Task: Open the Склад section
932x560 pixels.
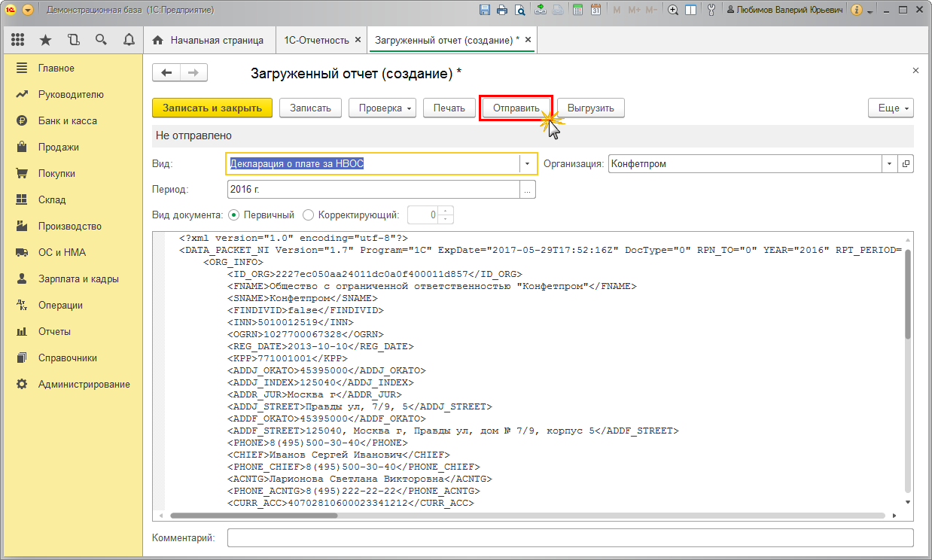Action: coord(73,200)
